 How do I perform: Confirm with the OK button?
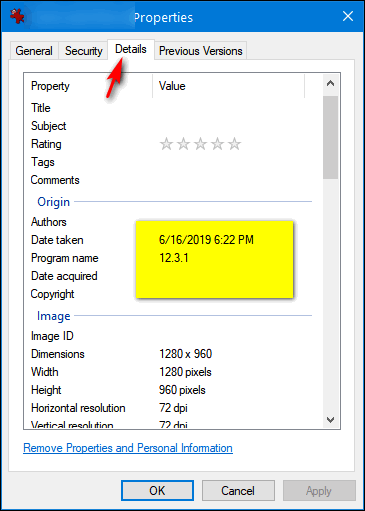tap(157, 491)
